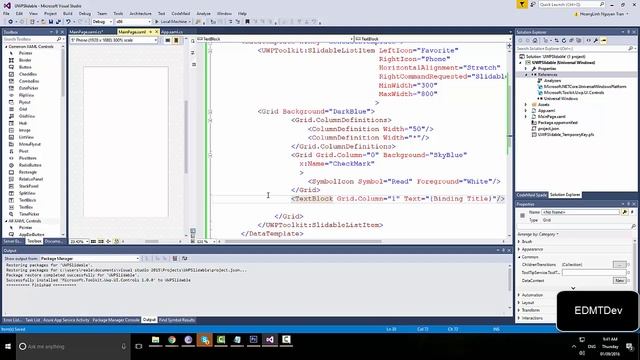Open the x86 platform dropdown
The image size is (640, 360).
coord(133,22)
